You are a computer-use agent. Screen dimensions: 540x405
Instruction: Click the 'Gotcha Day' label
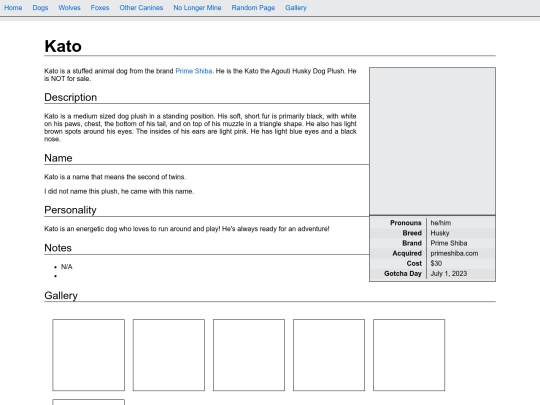[x=403, y=273]
